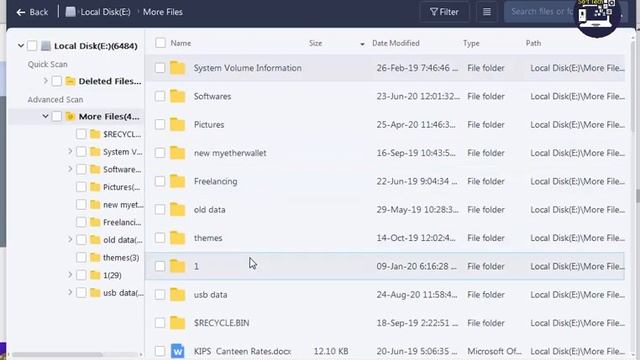Sort by Date Modified column
This screenshot has width=640, height=360.
396,43
